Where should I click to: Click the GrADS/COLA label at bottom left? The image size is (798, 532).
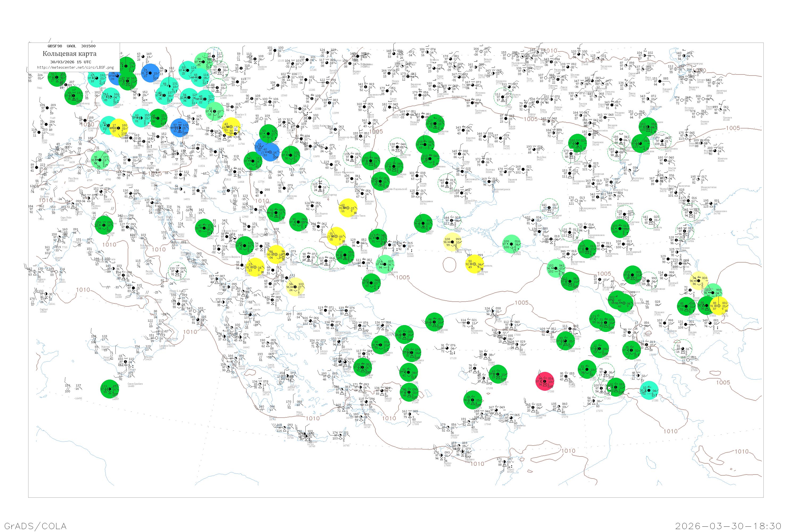pos(35,526)
